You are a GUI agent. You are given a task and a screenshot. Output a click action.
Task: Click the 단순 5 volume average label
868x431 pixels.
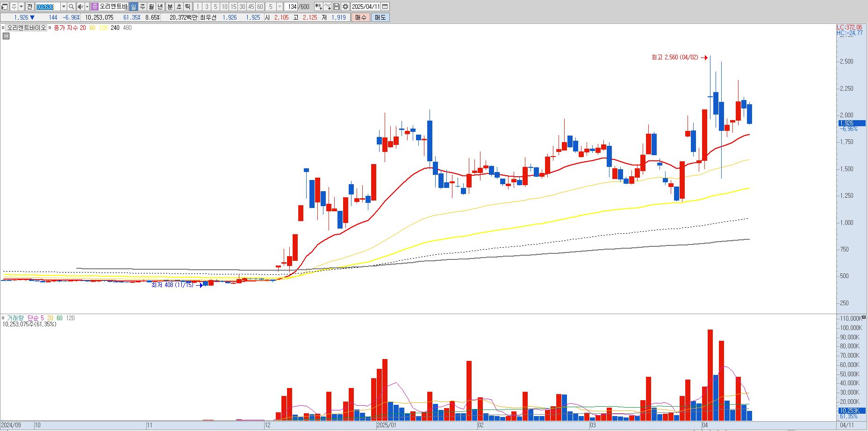coord(36,318)
